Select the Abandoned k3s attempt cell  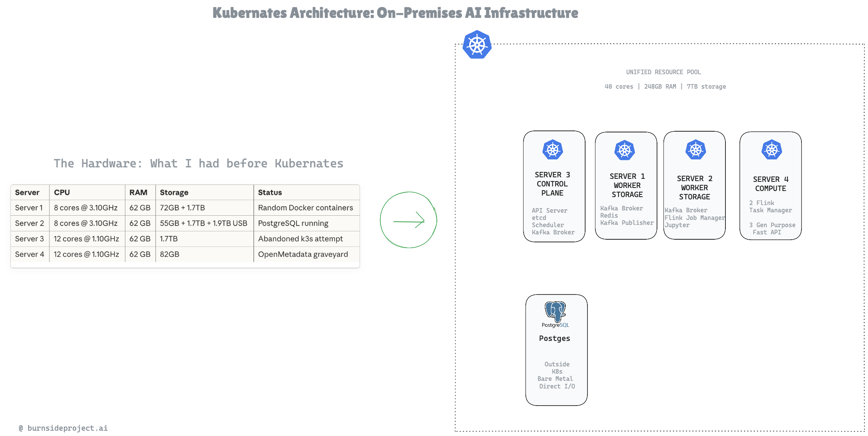click(x=300, y=239)
